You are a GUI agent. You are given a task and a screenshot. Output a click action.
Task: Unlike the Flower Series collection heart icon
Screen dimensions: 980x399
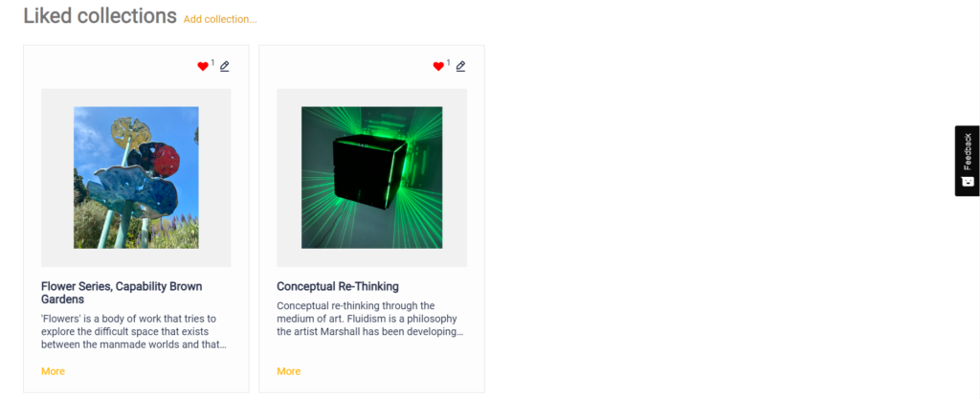[x=203, y=66]
